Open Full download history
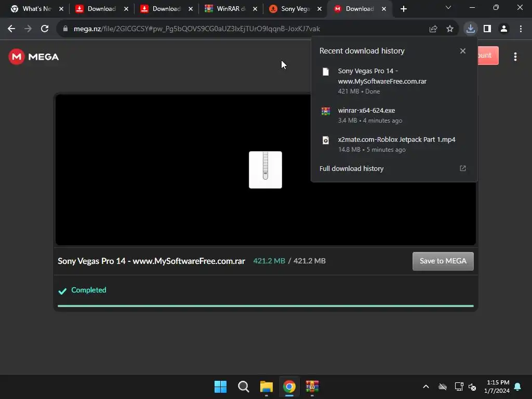 click(352, 169)
